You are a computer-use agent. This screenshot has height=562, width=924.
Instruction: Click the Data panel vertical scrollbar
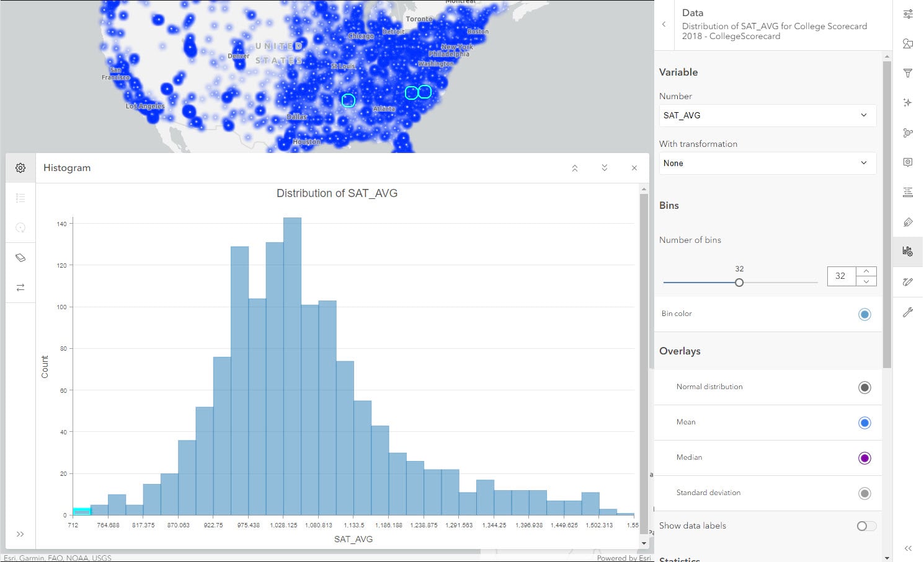[887, 214]
